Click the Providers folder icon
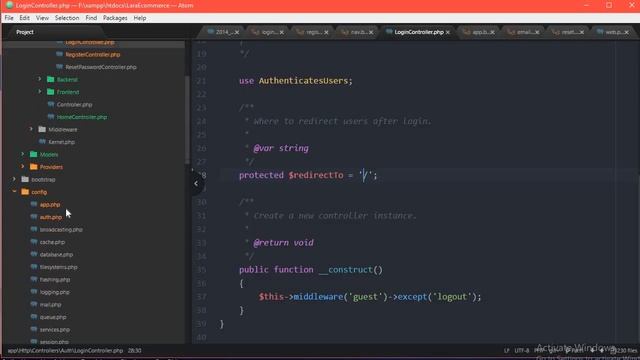This screenshot has height=360, width=640. tap(33, 167)
